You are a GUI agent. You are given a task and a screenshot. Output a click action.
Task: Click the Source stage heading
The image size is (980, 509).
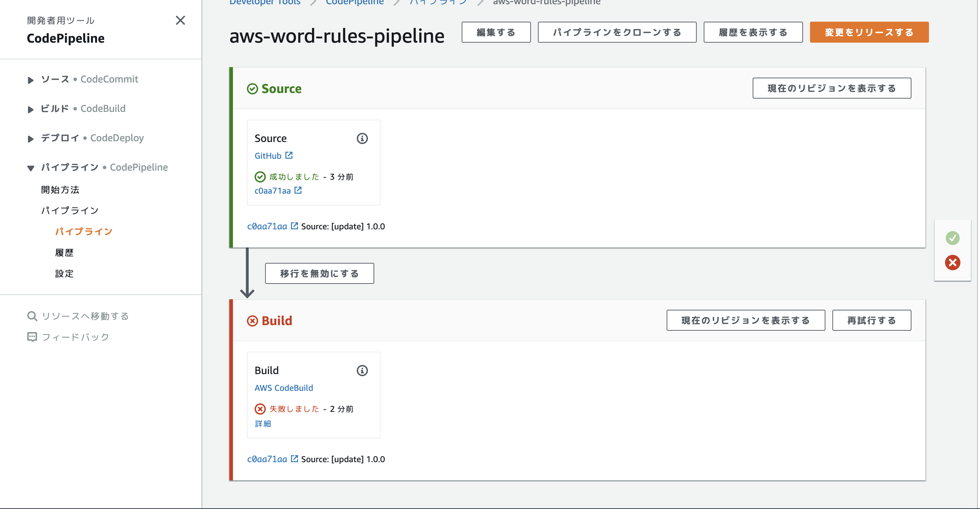coord(282,88)
